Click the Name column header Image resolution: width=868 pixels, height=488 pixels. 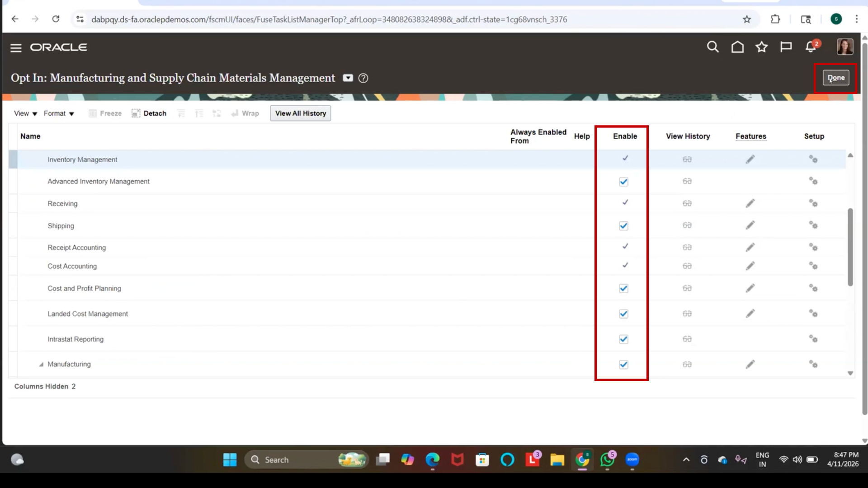point(30,136)
